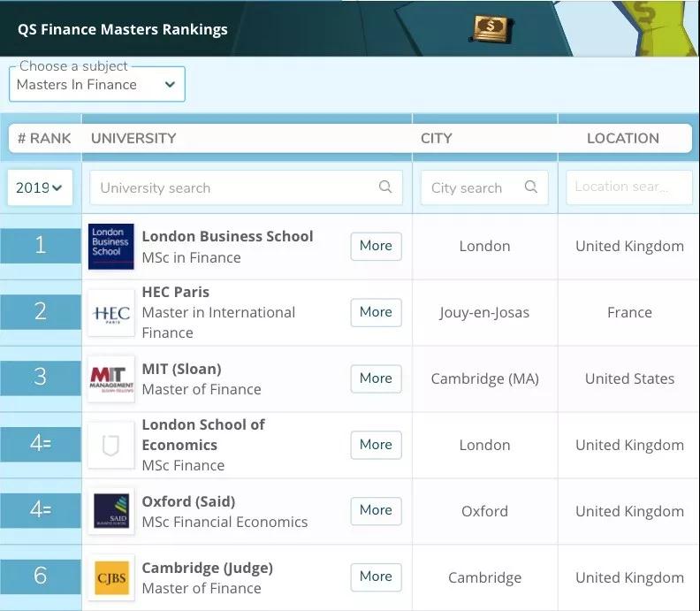Click the Said Business School logo
Viewport: 700px width, 611px height.
[111, 511]
